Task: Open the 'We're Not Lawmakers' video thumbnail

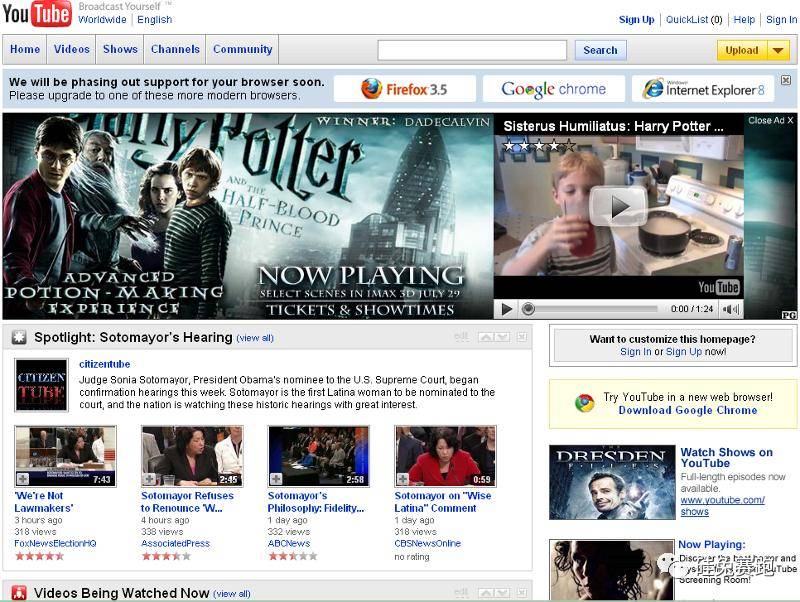Action: [x=65, y=456]
